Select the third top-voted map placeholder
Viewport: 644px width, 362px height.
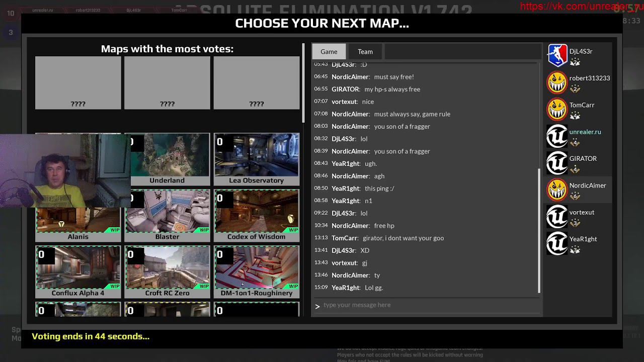[x=257, y=83]
